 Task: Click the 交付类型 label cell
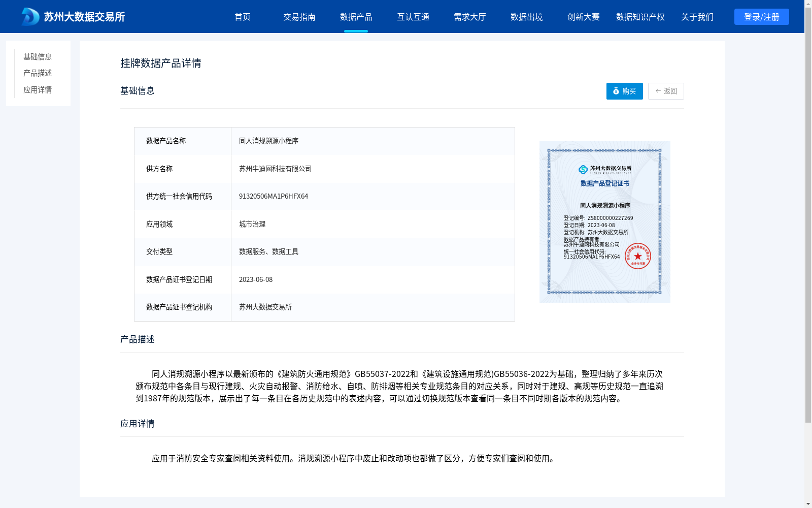183,251
